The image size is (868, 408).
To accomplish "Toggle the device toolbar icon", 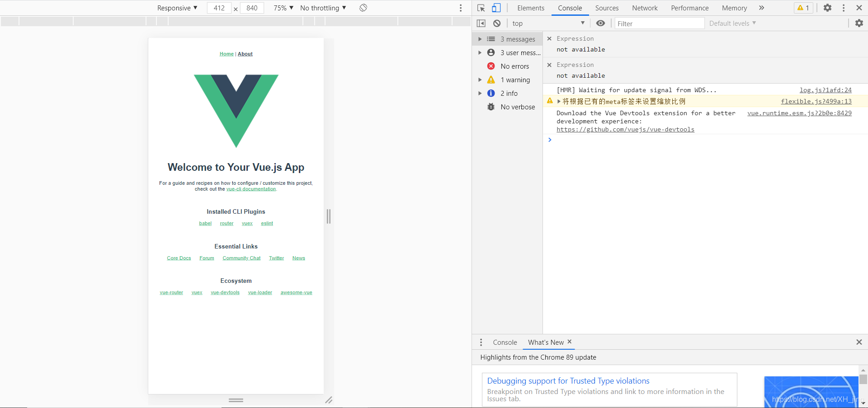I will tap(496, 8).
